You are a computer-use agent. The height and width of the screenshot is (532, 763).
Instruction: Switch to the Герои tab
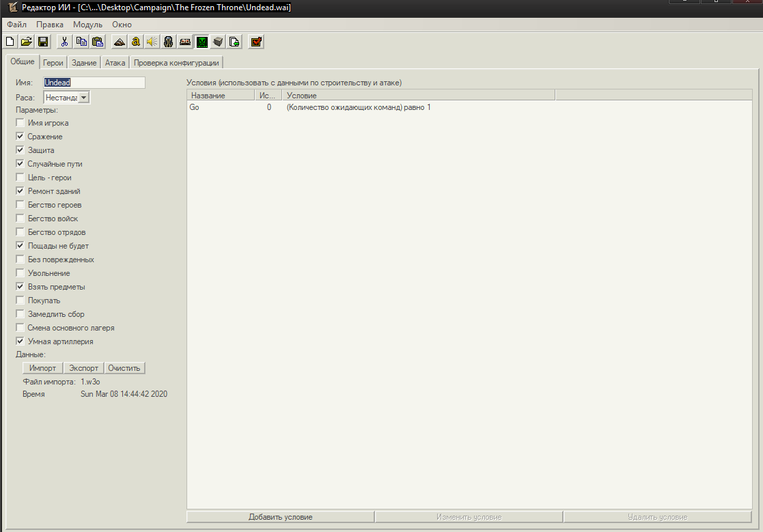(53, 63)
